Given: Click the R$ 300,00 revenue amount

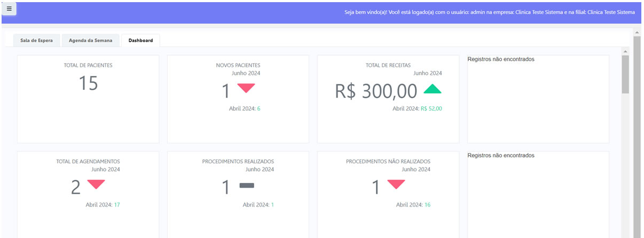Looking at the screenshot, I should (376, 91).
